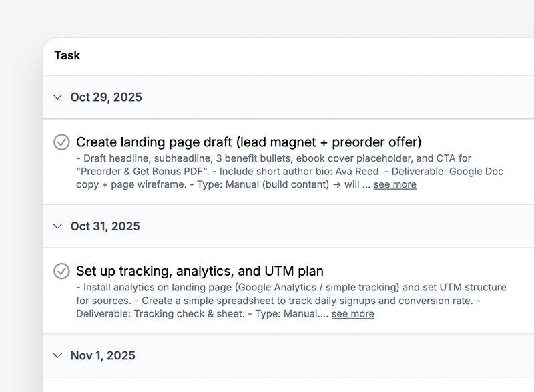
Task: Collapse the Oct 29, 2025 group chevron
Action: pos(57,97)
